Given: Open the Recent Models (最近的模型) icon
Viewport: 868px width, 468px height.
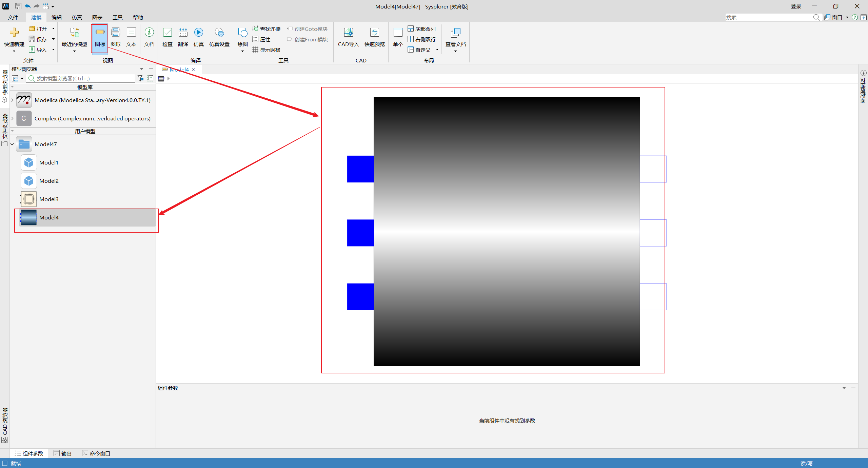Looking at the screenshot, I should click(x=74, y=33).
